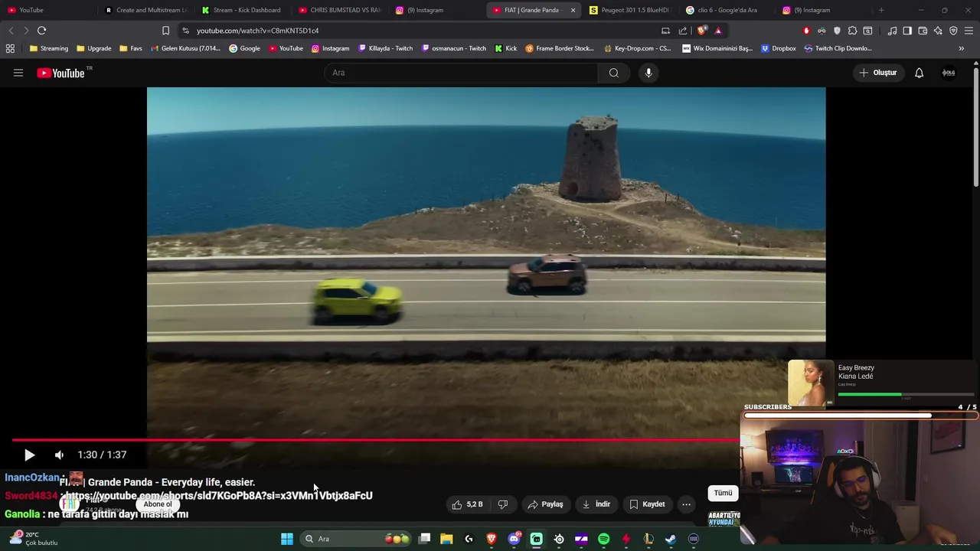980x551 pixels.
Task: Subscribe with the Abone ol button
Action: (158, 504)
